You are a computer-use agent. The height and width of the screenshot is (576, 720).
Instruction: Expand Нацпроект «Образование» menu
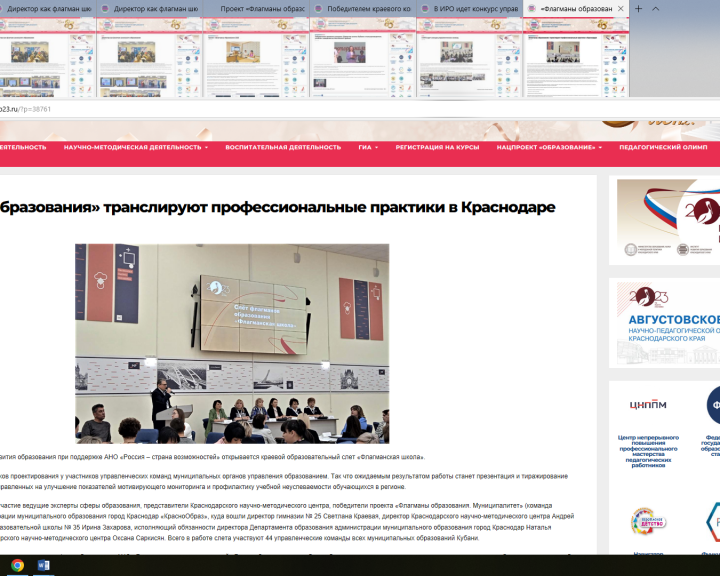(549, 147)
